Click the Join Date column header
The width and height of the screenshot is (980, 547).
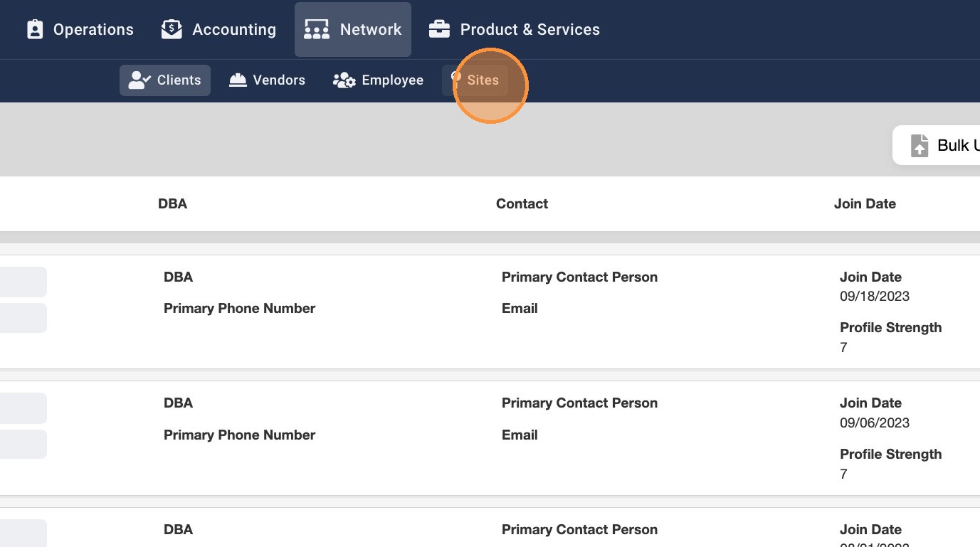click(865, 203)
